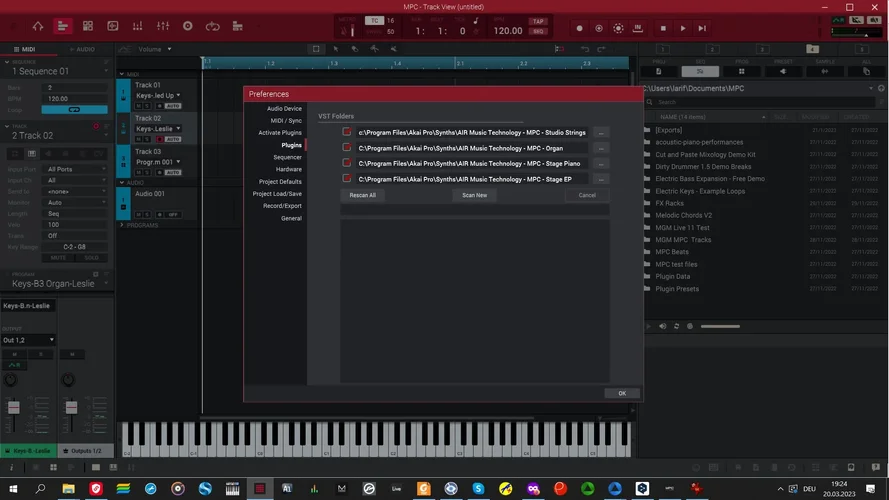Open Audio Device preferences page
Image resolution: width=889 pixels, height=500 pixels.
click(x=284, y=108)
